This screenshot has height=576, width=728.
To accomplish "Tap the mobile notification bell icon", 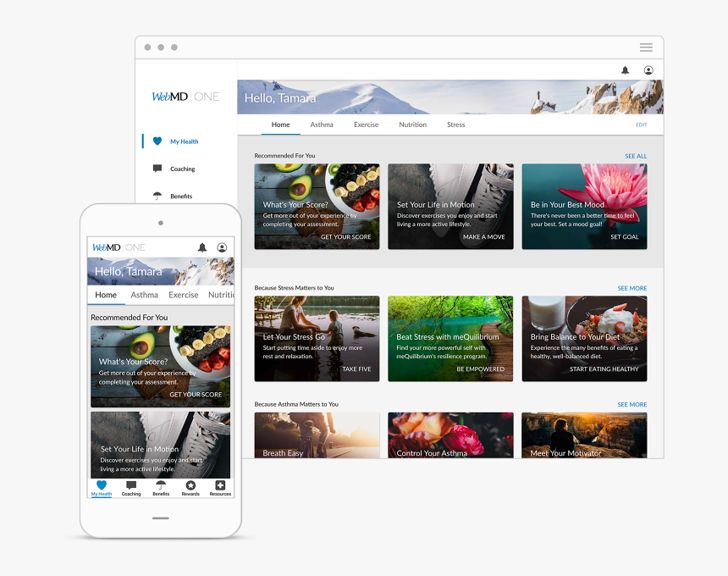I will (202, 247).
